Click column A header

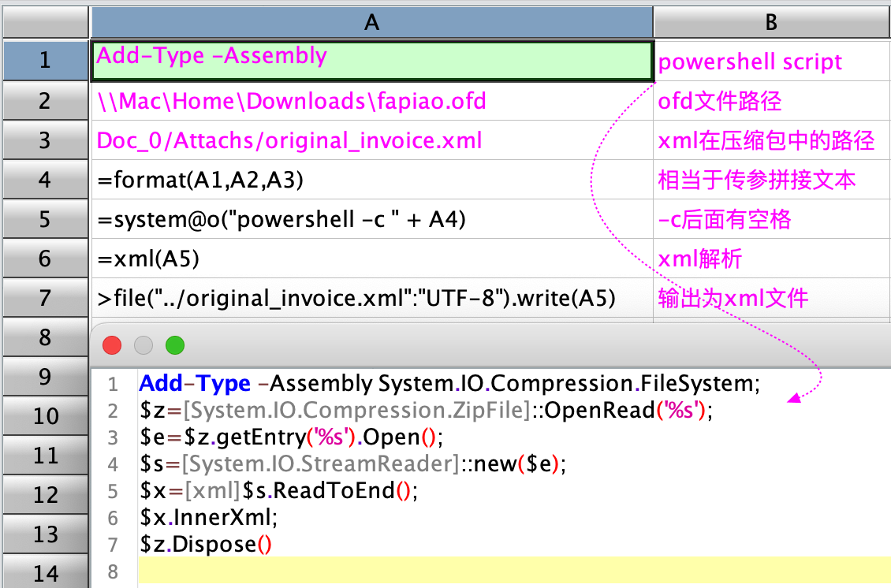pos(371,22)
